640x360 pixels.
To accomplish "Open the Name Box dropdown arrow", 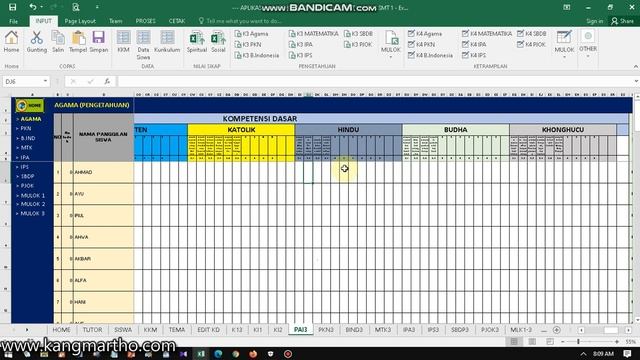I will pos(45,81).
